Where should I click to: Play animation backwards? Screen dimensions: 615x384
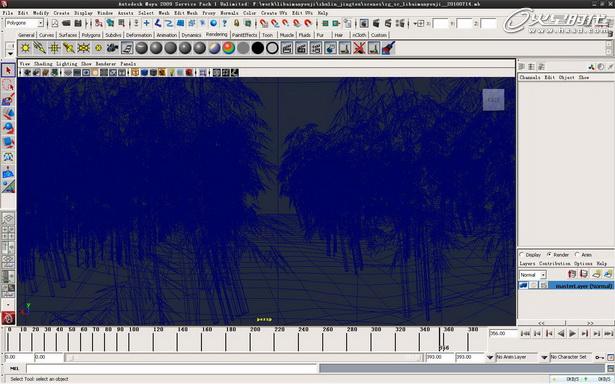point(561,333)
